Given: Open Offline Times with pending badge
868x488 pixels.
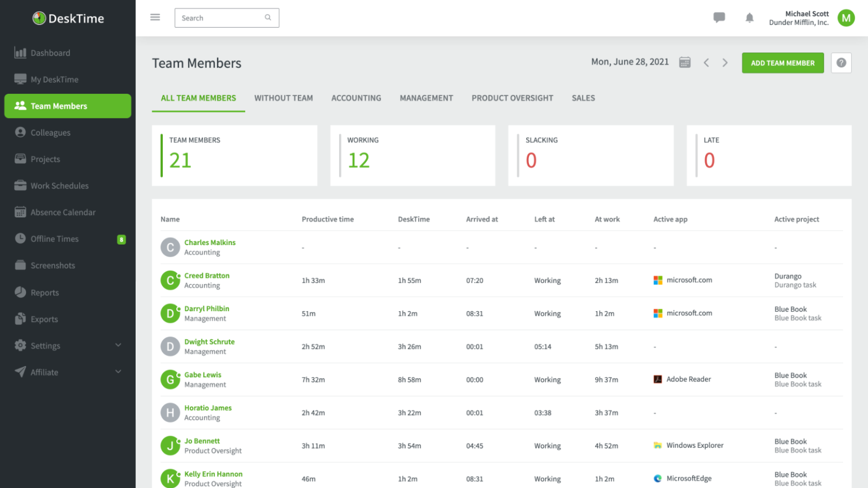Looking at the screenshot, I should [54, 238].
